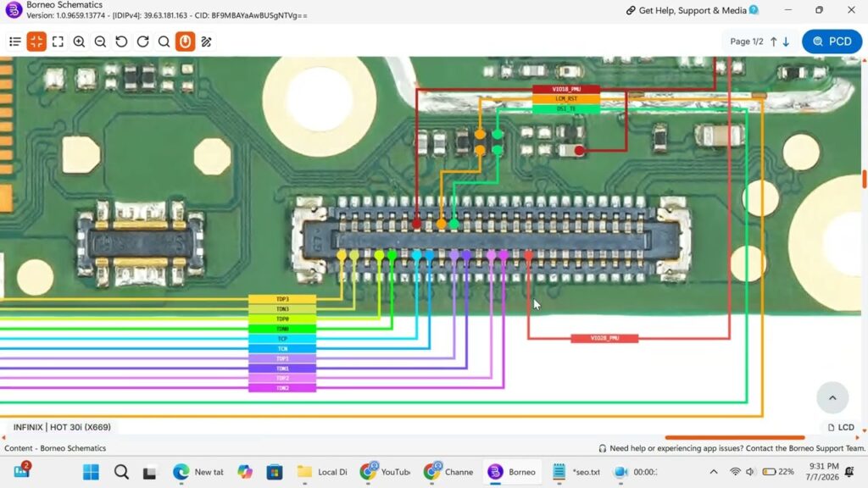Open the notification bell in tray
Screen dimensions: 868x488
(x=849, y=472)
